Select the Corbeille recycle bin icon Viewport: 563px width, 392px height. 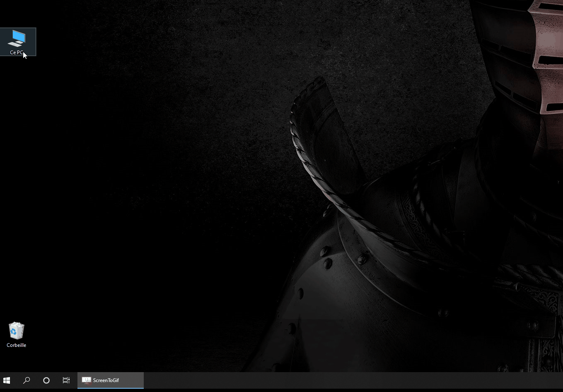pos(17,334)
